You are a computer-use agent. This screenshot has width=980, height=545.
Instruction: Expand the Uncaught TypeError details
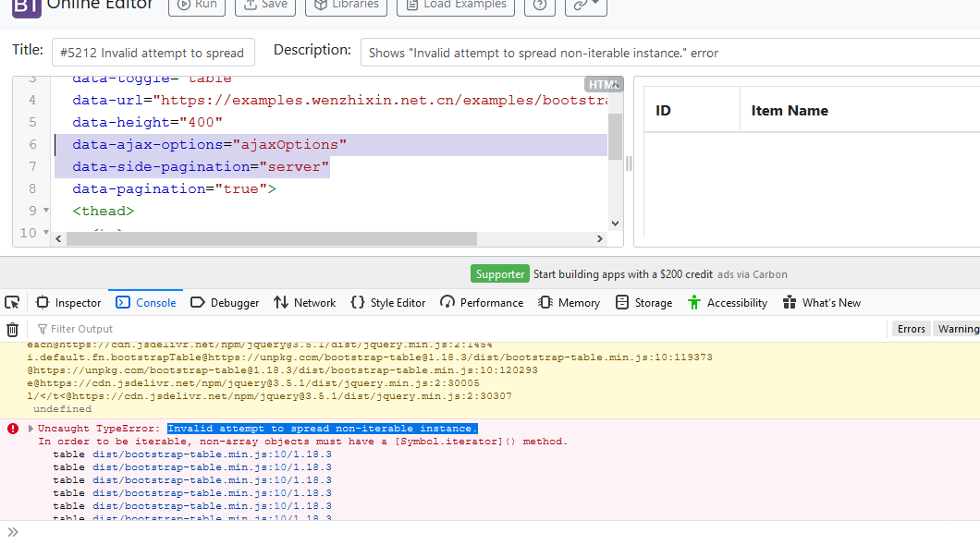[x=31, y=428]
